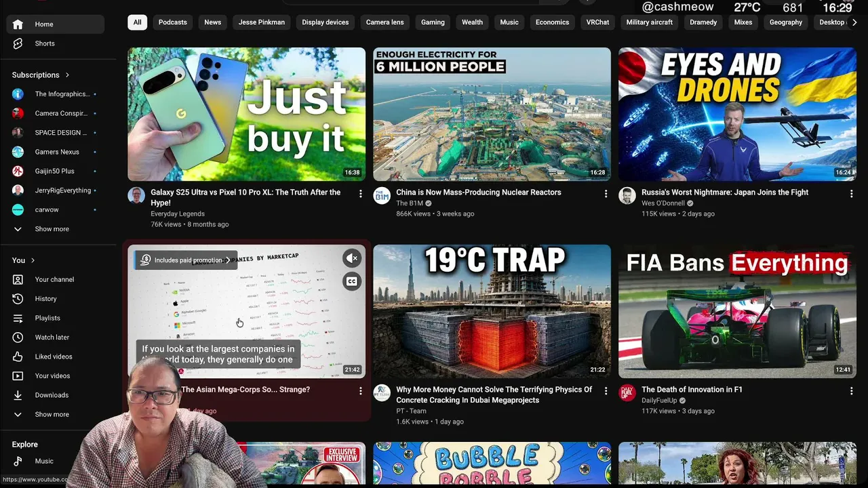Open Russia's Worst Nightmare video title
This screenshot has width=868, height=488.
[725, 192]
